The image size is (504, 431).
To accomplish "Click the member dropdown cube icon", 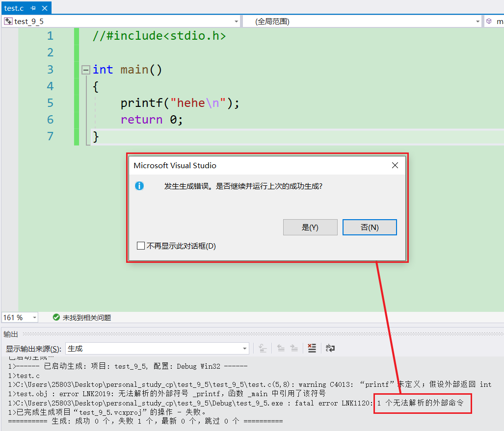I will click(x=489, y=22).
